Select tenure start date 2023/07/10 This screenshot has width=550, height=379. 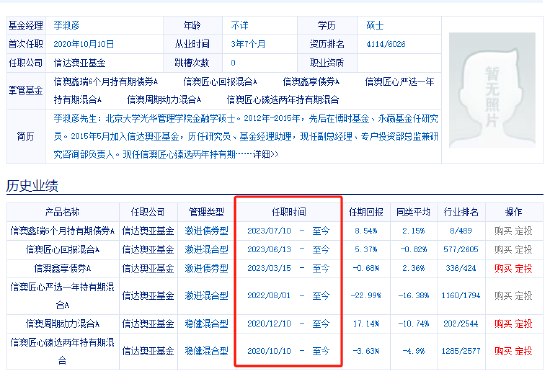269,231
